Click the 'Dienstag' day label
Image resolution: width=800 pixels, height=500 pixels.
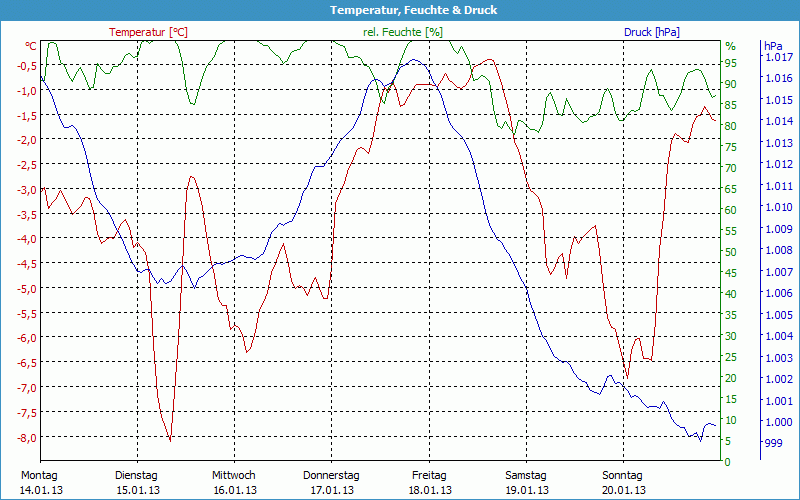[136, 476]
